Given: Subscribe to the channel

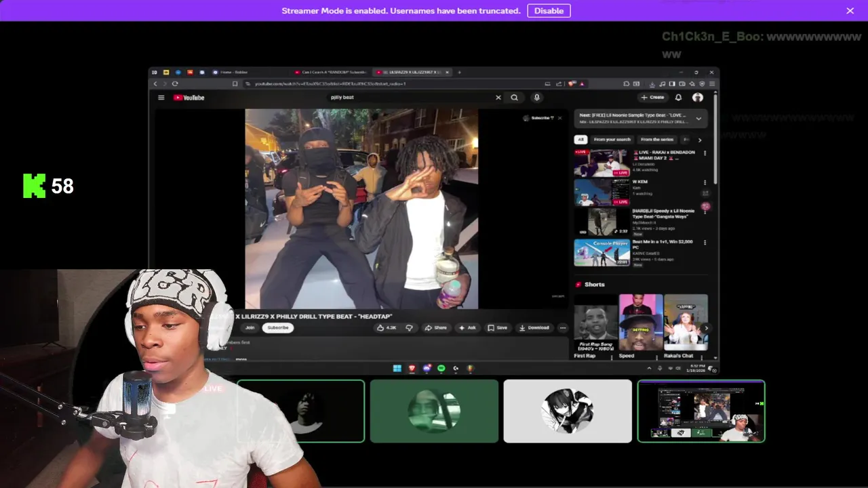Looking at the screenshot, I should (278, 328).
